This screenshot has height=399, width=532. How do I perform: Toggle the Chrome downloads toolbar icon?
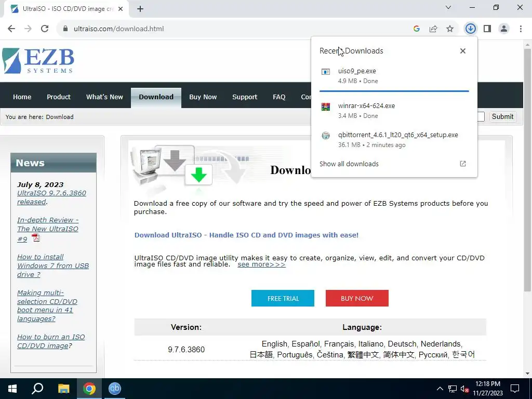point(470,29)
